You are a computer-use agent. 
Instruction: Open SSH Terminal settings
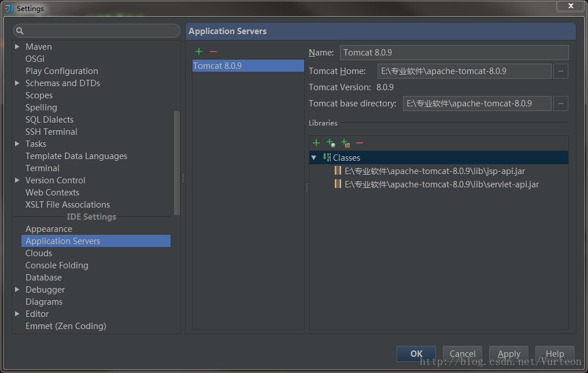click(x=51, y=132)
